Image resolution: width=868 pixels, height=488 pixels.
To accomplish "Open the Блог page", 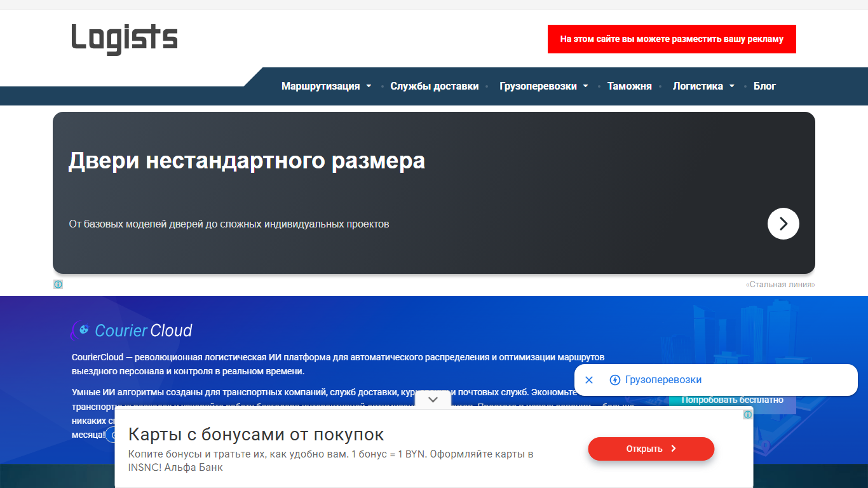I will [764, 86].
